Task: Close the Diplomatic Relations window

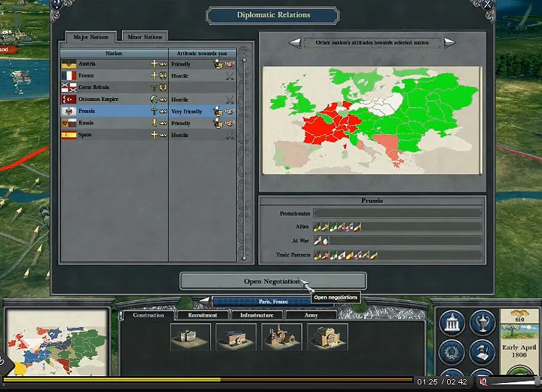Action: 487,5
